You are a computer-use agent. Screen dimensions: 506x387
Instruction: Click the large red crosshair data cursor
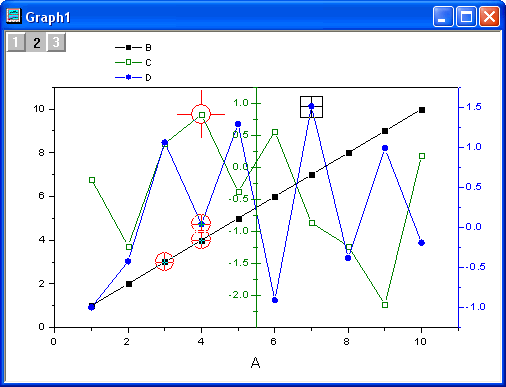[201, 114]
